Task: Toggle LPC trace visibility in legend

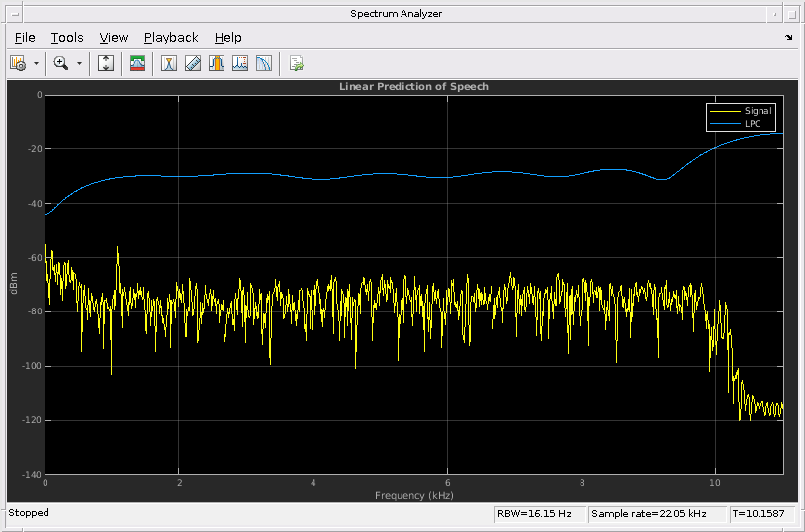Action: pos(753,123)
